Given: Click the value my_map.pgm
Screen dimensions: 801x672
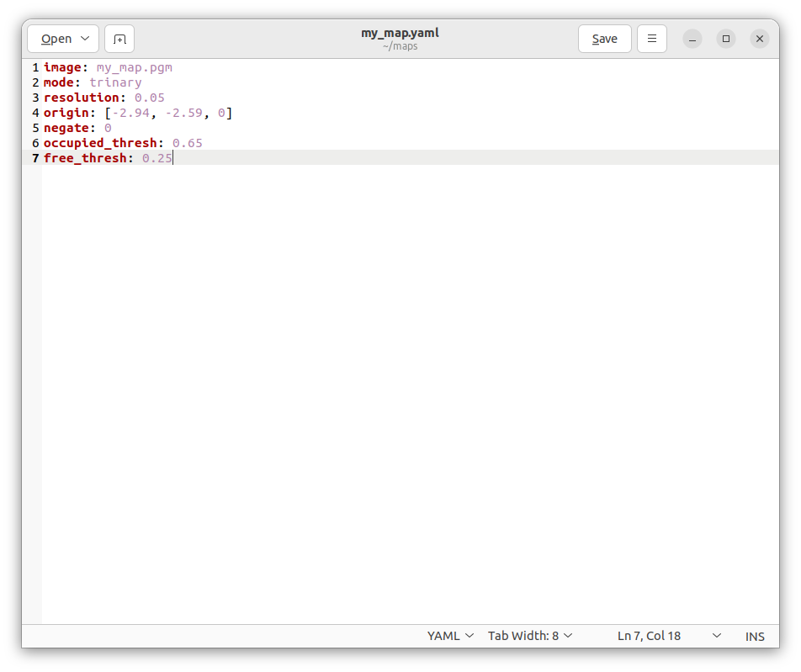Looking at the screenshot, I should [135, 67].
